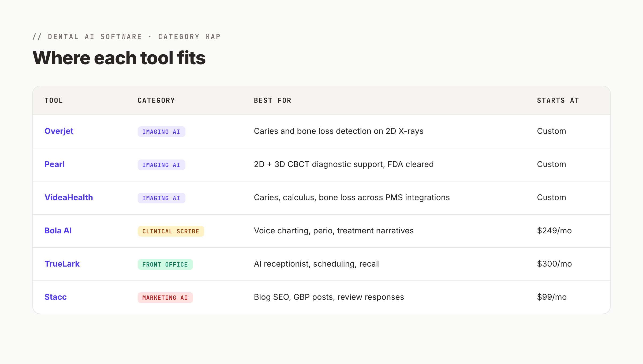Click the Custom price in Pearl row
The width and height of the screenshot is (643, 364).
pyautogui.click(x=552, y=164)
